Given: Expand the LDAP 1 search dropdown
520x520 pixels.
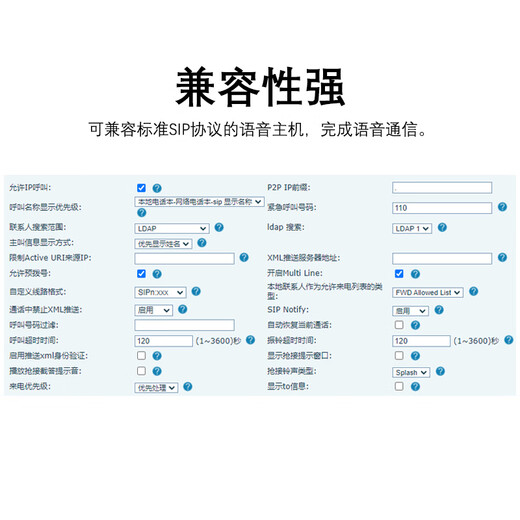Looking at the screenshot, I should 412,228.
